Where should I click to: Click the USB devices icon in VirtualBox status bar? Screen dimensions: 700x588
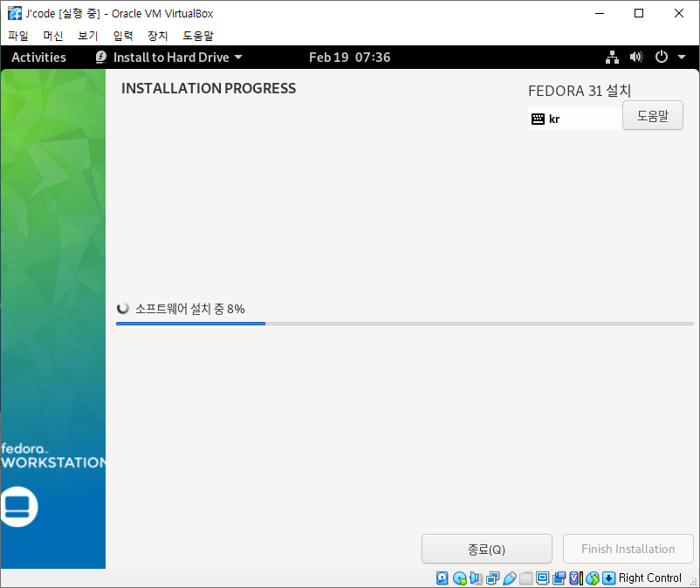510,578
